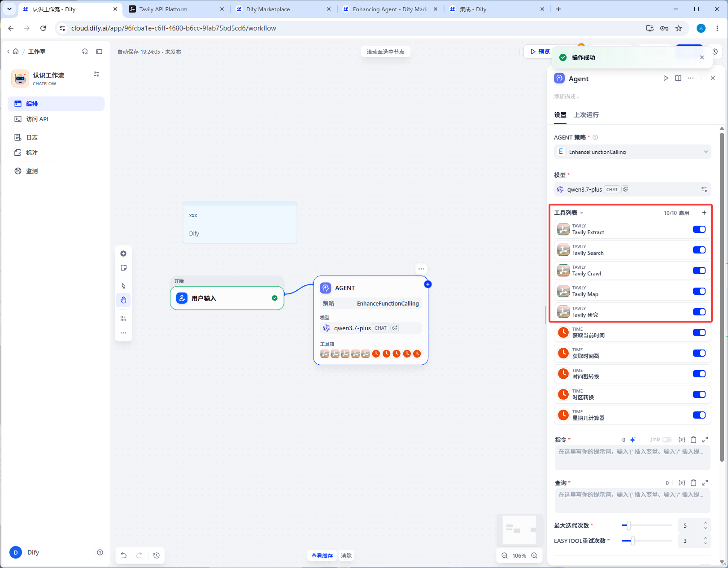
Task: Open AGENT 策略 dropdown
Action: click(632, 152)
